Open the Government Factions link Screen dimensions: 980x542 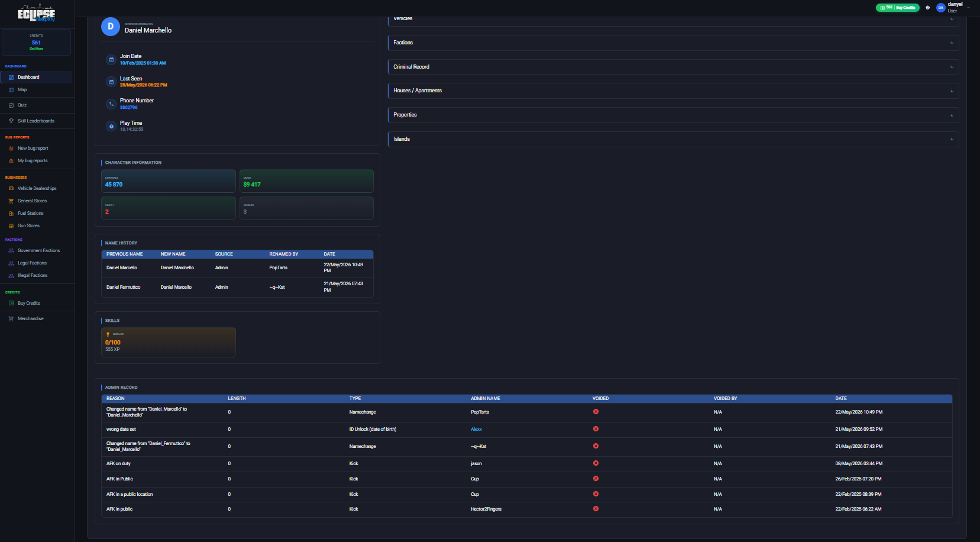click(x=38, y=251)
